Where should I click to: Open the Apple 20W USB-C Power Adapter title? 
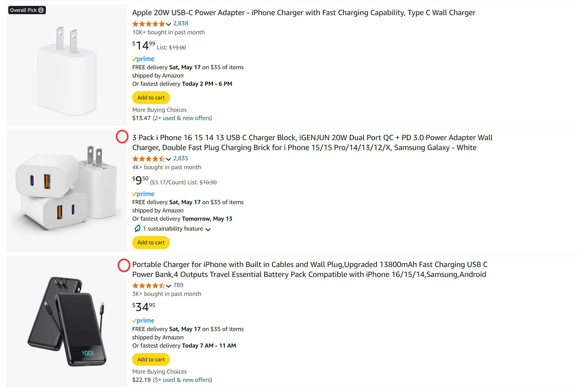tap(304, 13)
